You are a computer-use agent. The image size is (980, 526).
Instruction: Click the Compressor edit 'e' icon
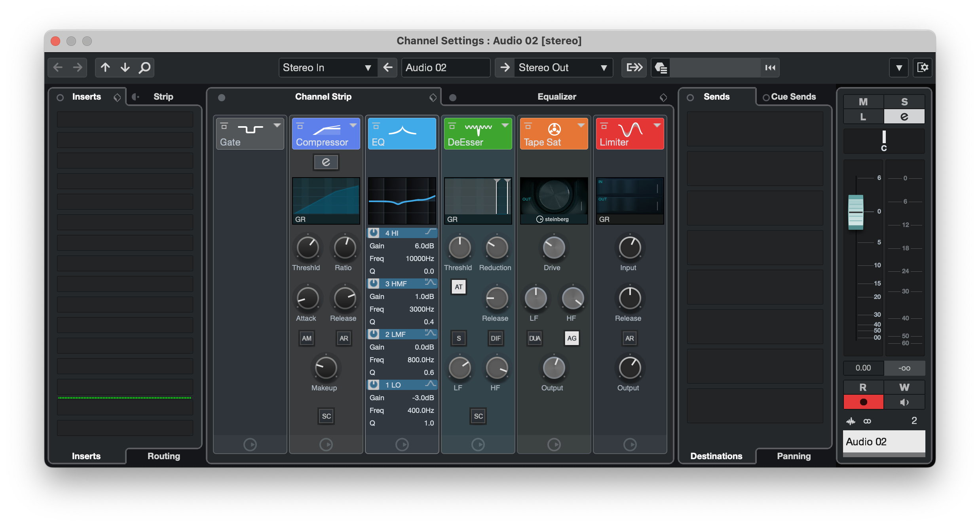(326, 162)
